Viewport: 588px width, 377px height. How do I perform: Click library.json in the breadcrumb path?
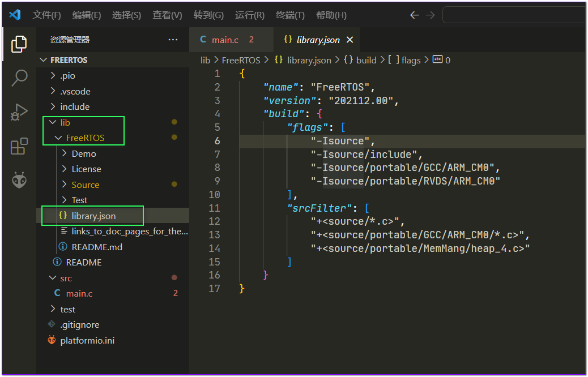coord(309,60)
